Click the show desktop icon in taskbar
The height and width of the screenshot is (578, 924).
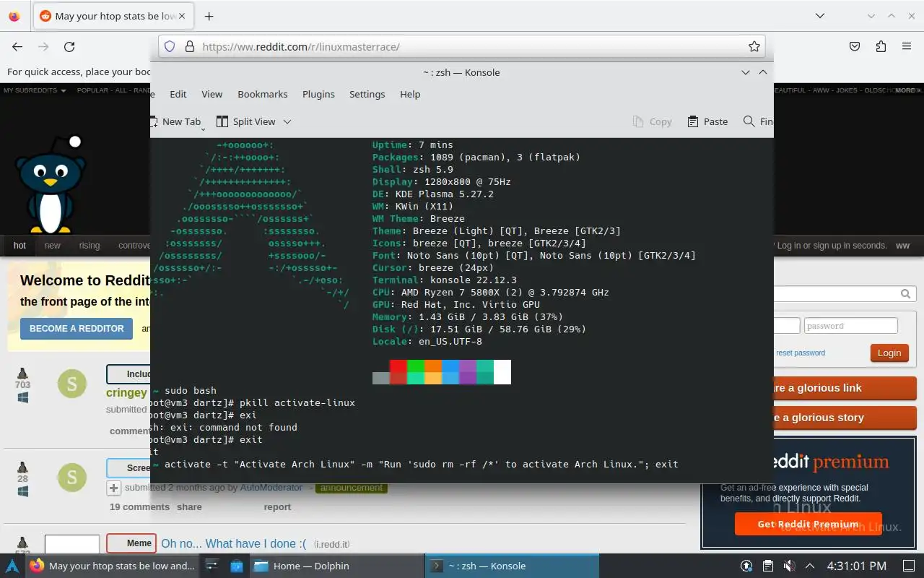point(908,566)
